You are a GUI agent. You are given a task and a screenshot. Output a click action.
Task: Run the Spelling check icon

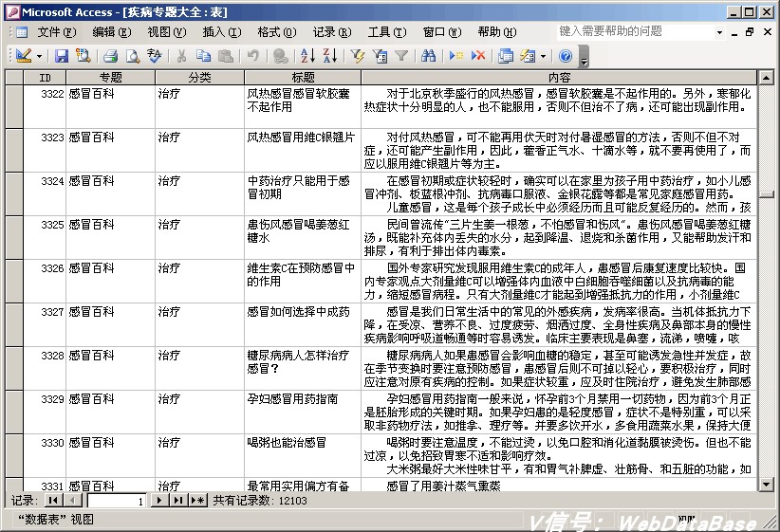(x=155, y=56)
